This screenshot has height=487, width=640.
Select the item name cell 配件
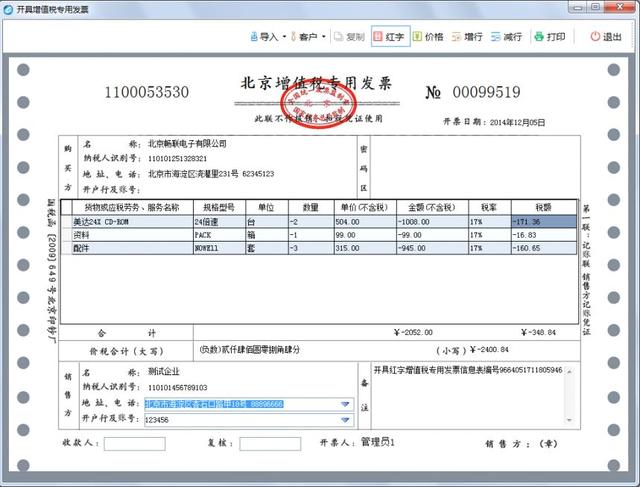click(133, 248)
